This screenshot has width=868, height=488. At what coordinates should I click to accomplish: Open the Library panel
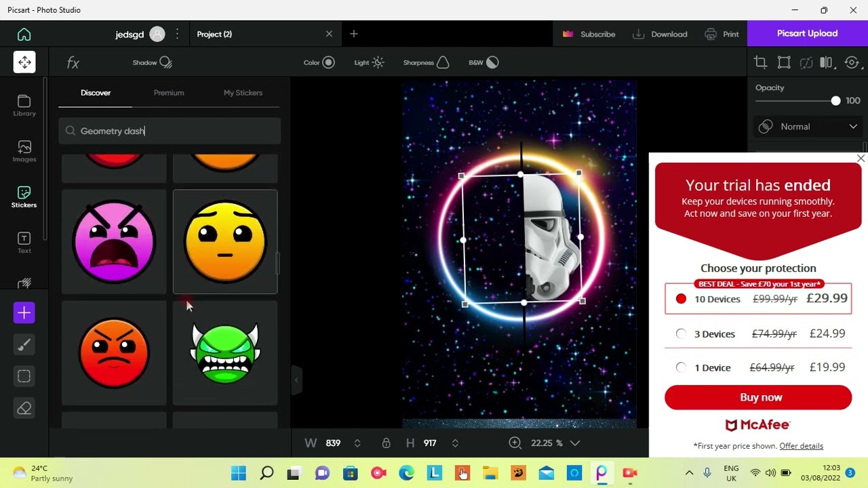coord(24,106)
